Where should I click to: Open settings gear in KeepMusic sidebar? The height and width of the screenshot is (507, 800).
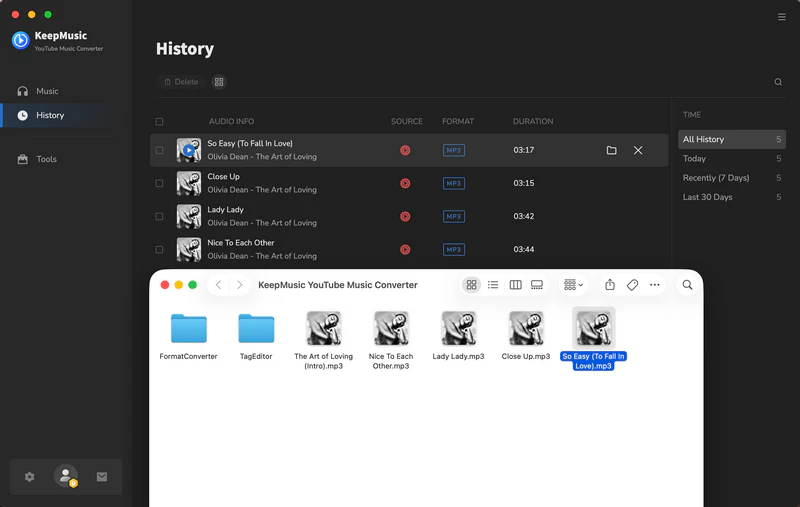click(x=30, y=476)
